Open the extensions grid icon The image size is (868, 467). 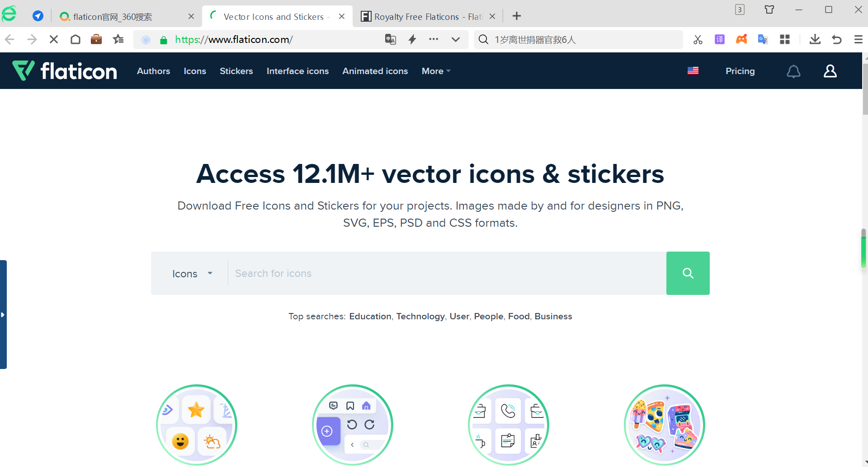click(x=785, y=40)
